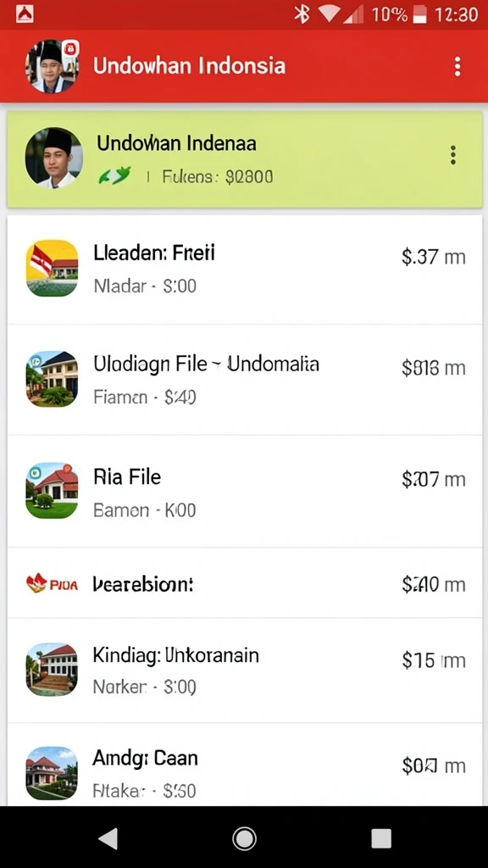Tap the green arrows icon under Undowhan Indenaa
Image resolution: width=488 pixels, height=868 pixels.
point(114,176)
